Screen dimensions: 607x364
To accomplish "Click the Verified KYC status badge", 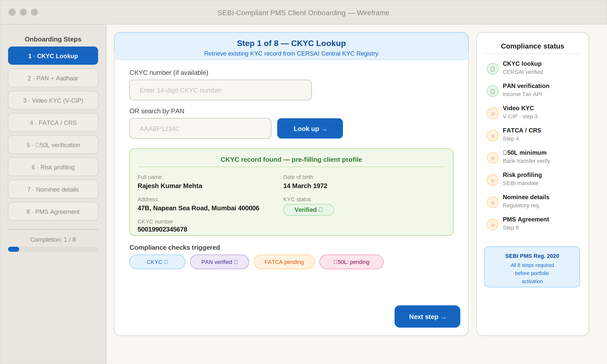I will click(x=309, y=210).
